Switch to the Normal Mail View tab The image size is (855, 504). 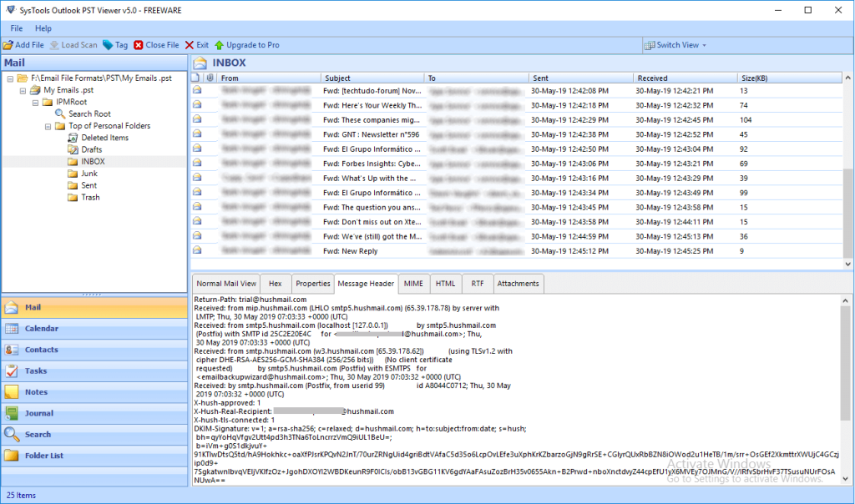point(226,284)
